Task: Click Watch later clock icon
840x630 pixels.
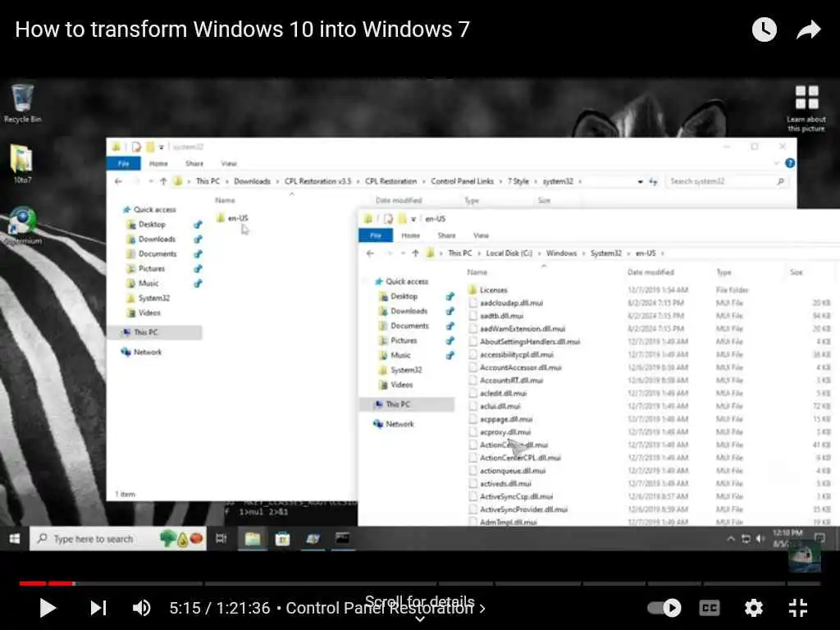Action: pos(764,30)
